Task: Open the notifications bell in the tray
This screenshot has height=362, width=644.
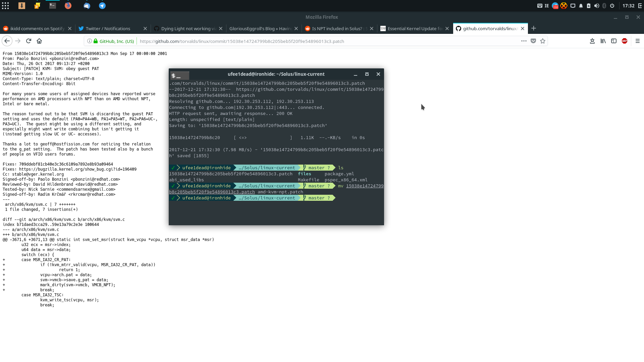Action: tap(581, 6)
